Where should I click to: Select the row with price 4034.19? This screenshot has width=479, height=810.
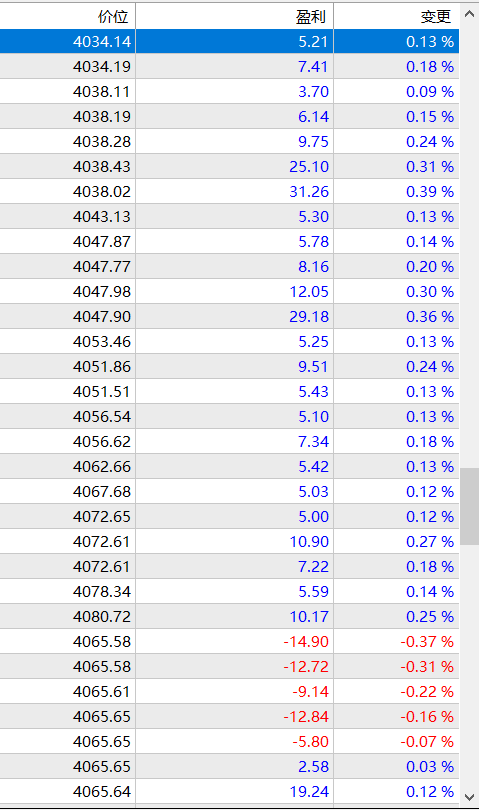pos(229,67)
